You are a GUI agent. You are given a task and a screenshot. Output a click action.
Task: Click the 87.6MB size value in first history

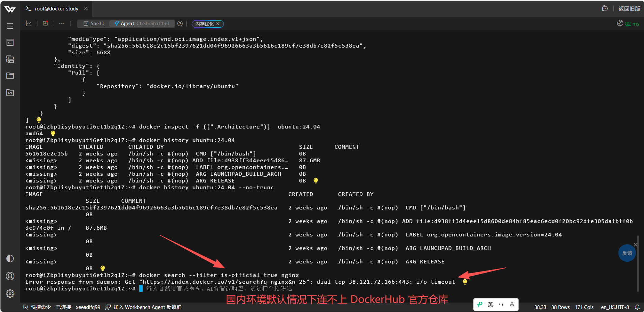(310, 160)
